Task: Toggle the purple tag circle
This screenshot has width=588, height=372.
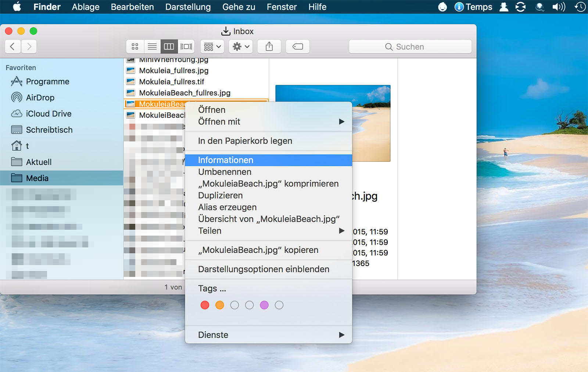Action: coord(264,305)
